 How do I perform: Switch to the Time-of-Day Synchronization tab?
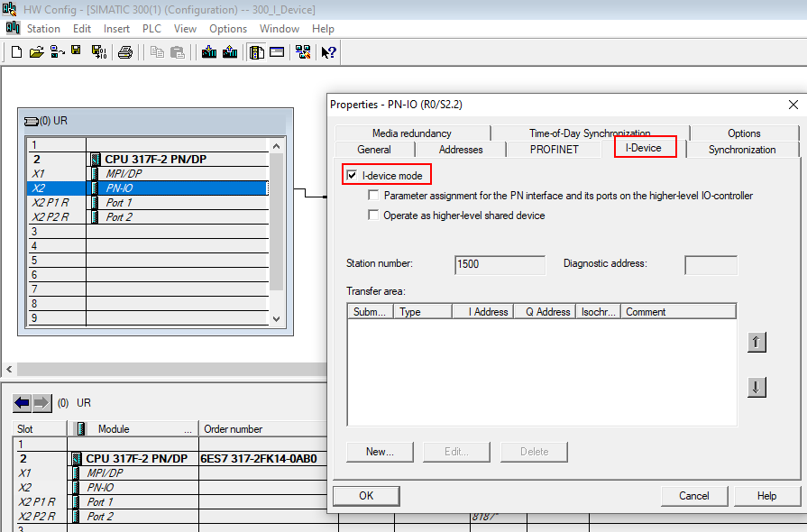pos(590,133)
